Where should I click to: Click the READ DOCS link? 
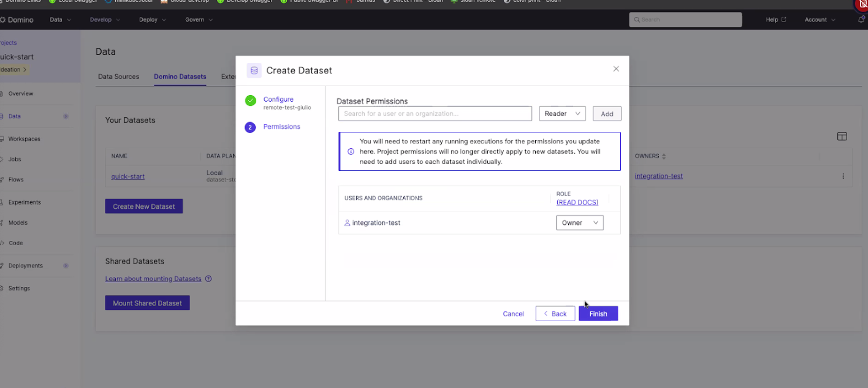pos(577,202)
